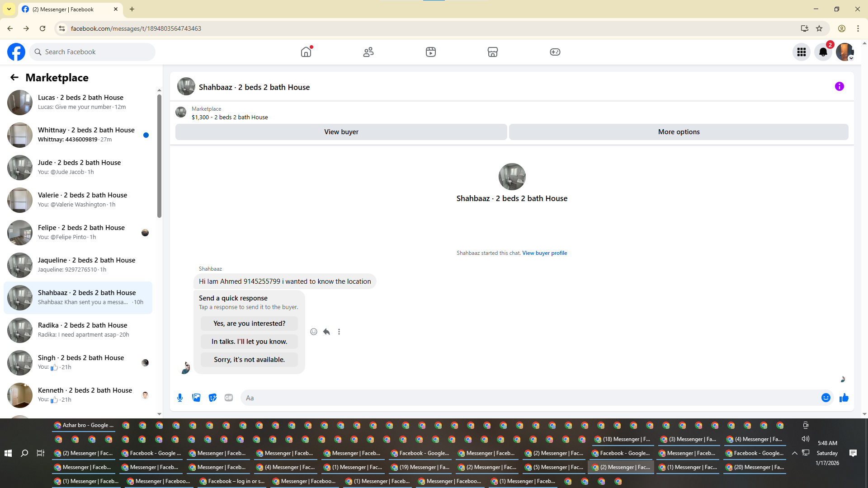Image resolution: width=868 pixels, height=488 pixels.
Task: Expand the account profile menu
Action: pos(844,52)
